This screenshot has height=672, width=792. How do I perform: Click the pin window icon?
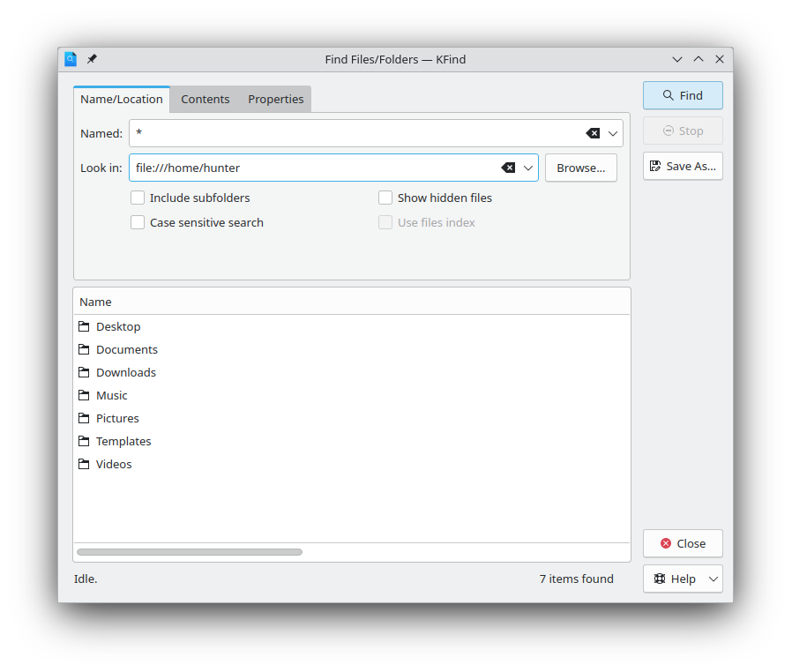click(x=92, y=59)
